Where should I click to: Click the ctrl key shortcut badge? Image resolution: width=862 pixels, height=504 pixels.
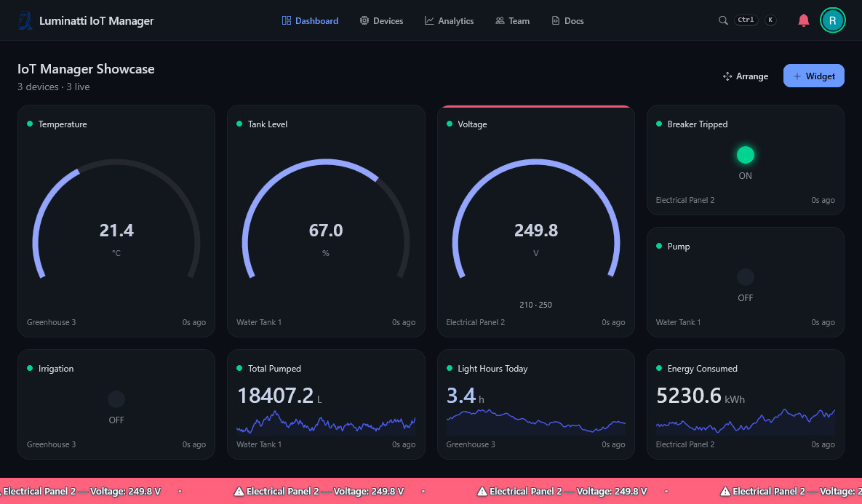[746, 20]
